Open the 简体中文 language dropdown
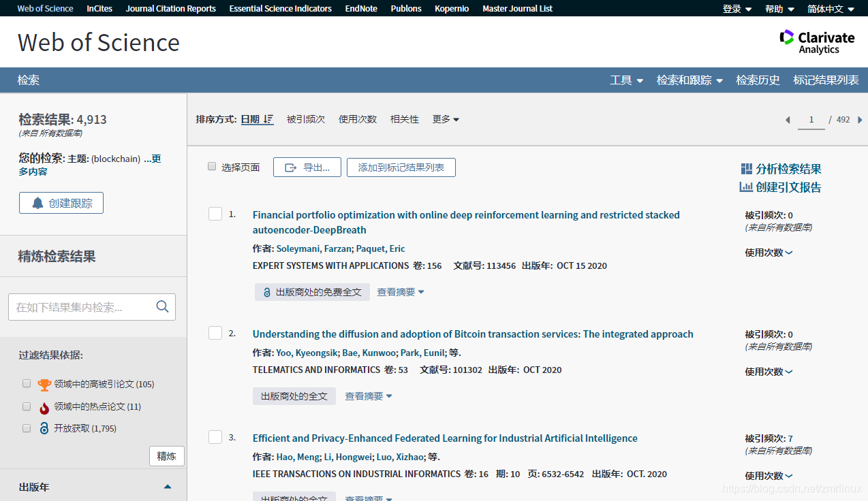The image size is (868, 501). pyautogui.click(x=831, y=9)
